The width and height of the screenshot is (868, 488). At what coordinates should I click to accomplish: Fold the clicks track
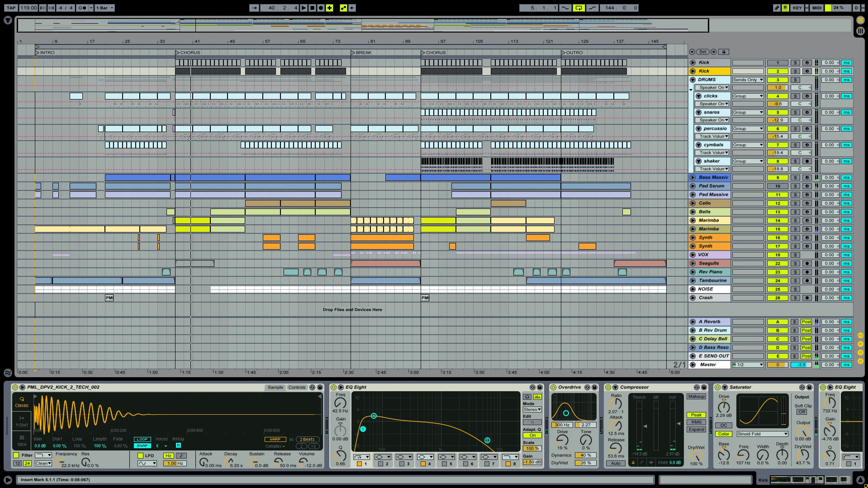click(699, 96)
